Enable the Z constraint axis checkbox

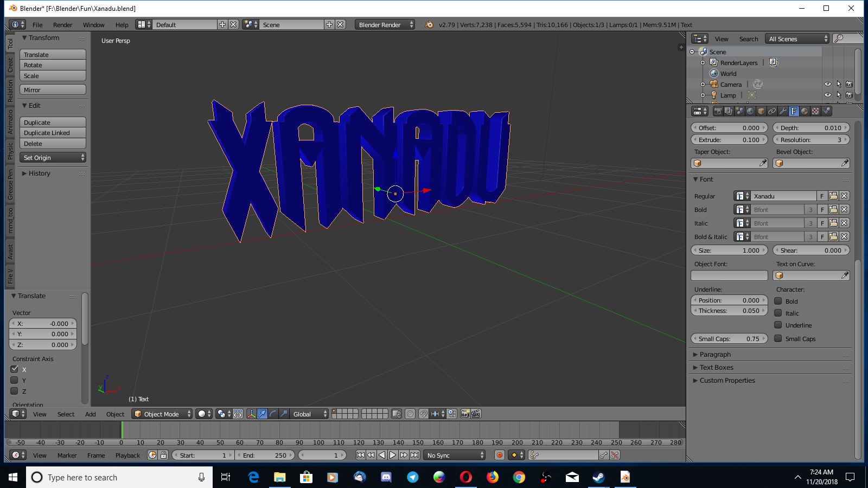[x=15, y=391]
